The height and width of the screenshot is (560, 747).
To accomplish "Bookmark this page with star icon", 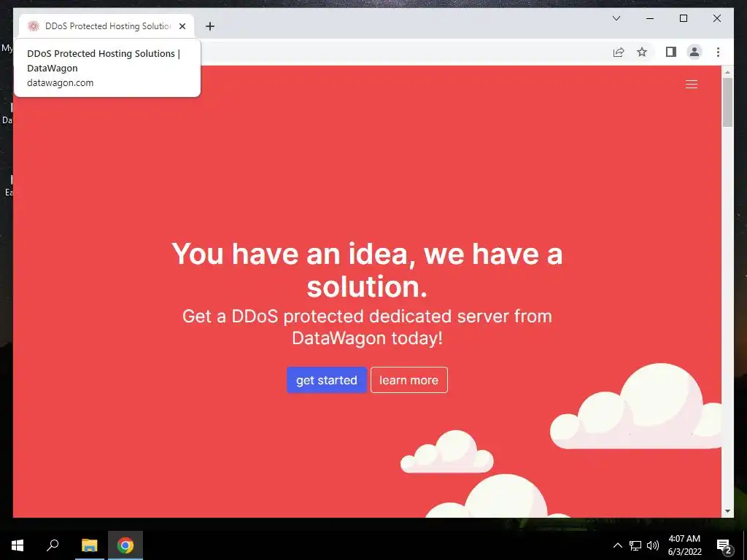I will tap(642, 52).
